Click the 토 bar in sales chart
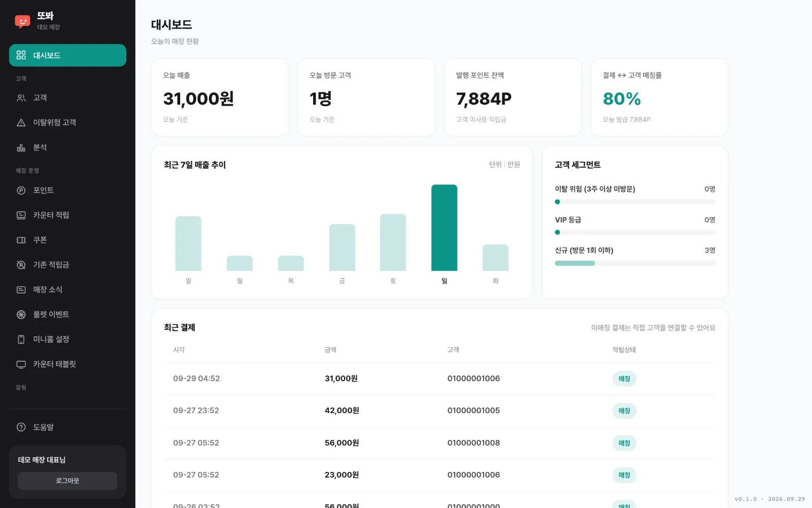This screenshot has height=508, width=812. coord(393,242)
